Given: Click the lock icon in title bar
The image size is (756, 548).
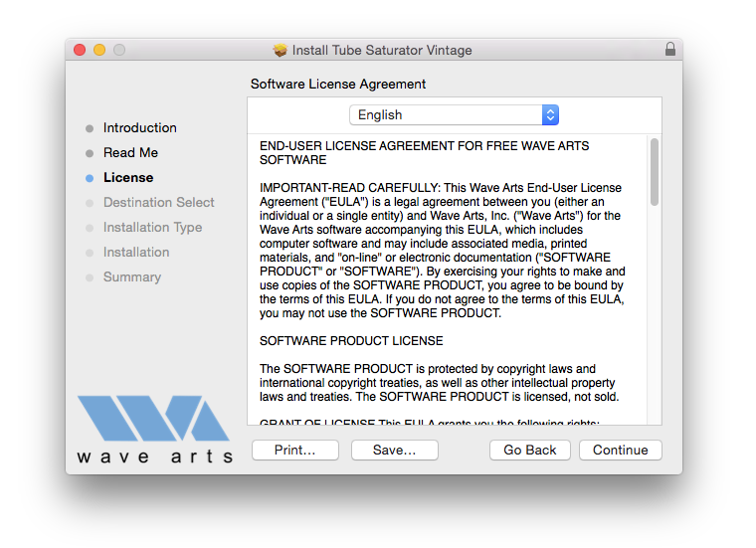Looking at the screenshot, I should click(x=670, y=50).
